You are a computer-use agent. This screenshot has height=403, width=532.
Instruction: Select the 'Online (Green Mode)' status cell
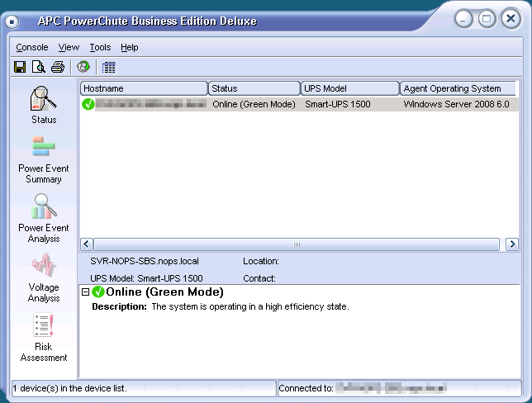pyautogui.click(x=254, y=104)
